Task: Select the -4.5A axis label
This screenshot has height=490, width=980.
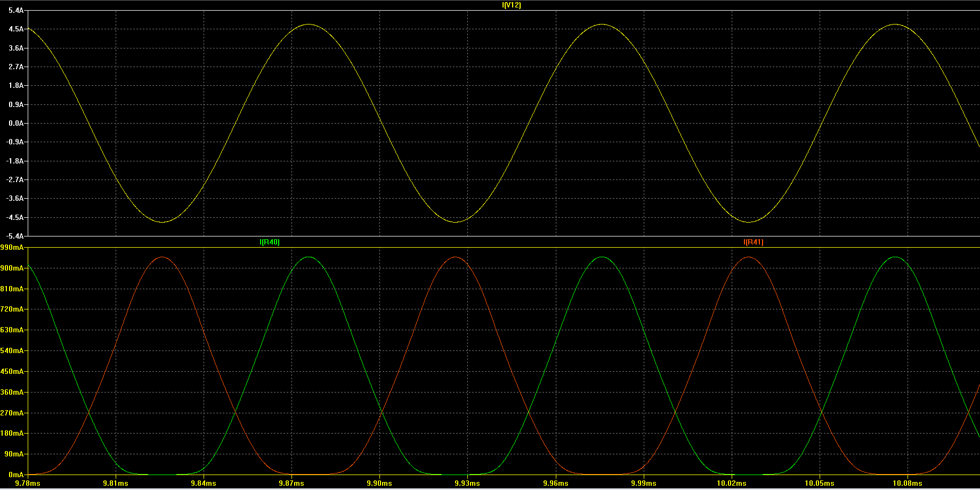Action: tap(15, 217)
